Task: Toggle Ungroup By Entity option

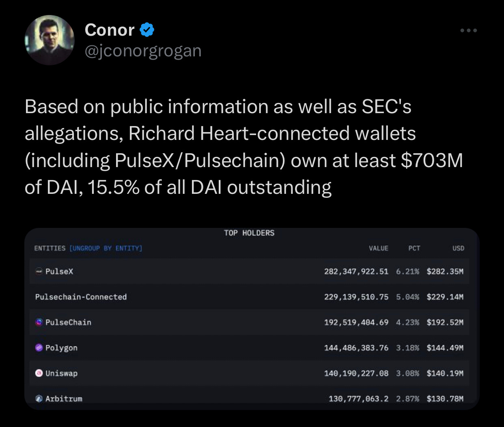Action: click(x=106, y=248)
